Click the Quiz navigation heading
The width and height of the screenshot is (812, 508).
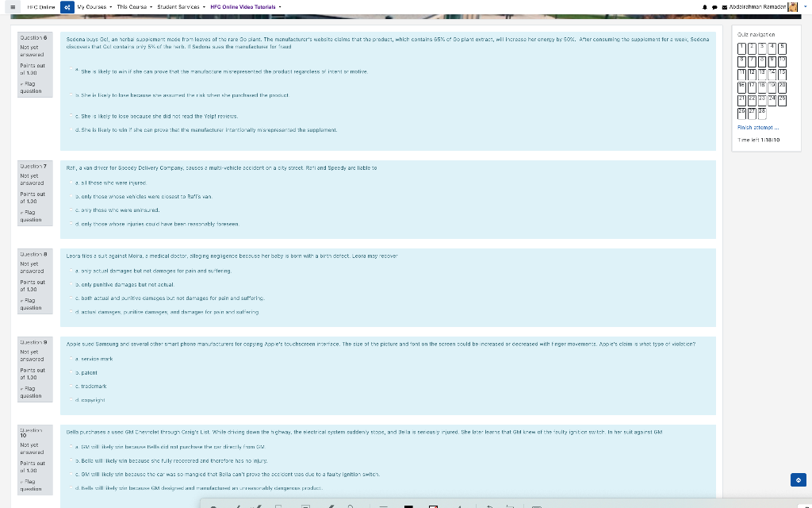coord(756,35)
